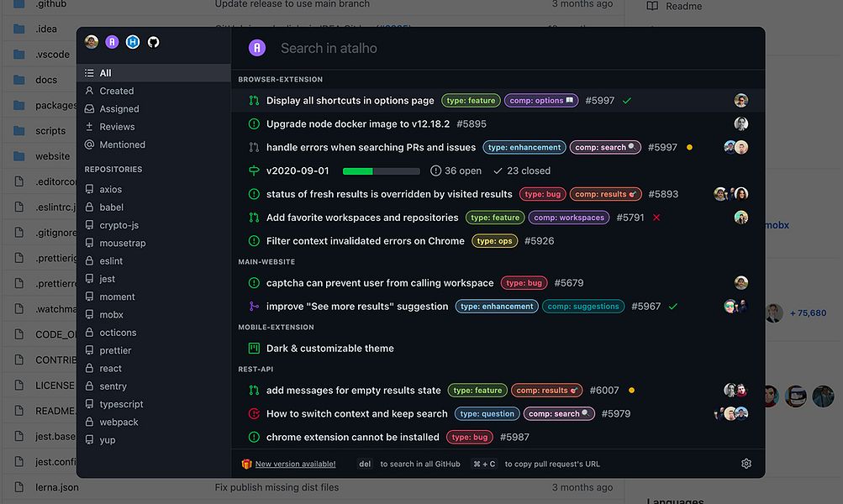Select the Assigned filter
Viewport: 843px width, 504px height.
(x=154, y=108)
